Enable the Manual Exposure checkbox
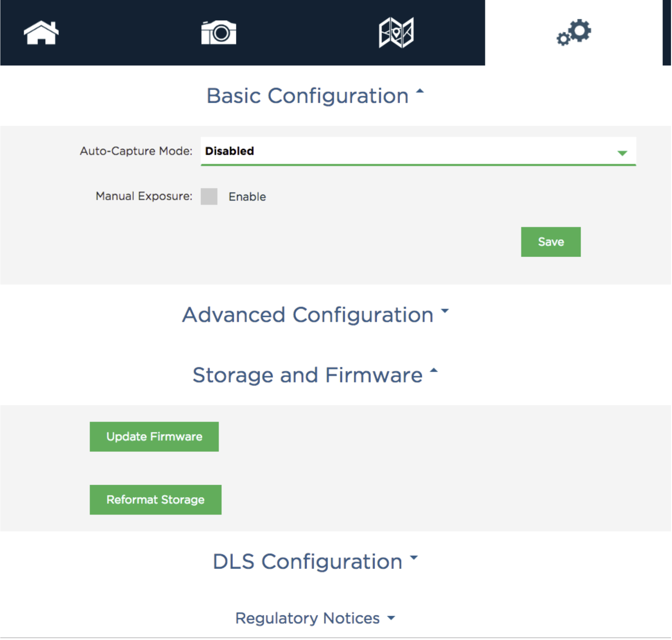672x640 pixels. (209, 197)
